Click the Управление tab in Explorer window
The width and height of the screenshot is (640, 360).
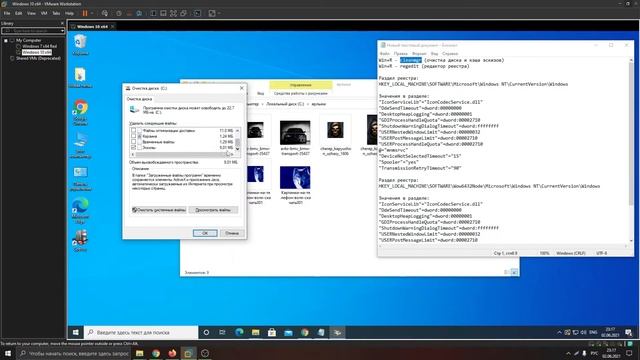(x=300, y=85)
